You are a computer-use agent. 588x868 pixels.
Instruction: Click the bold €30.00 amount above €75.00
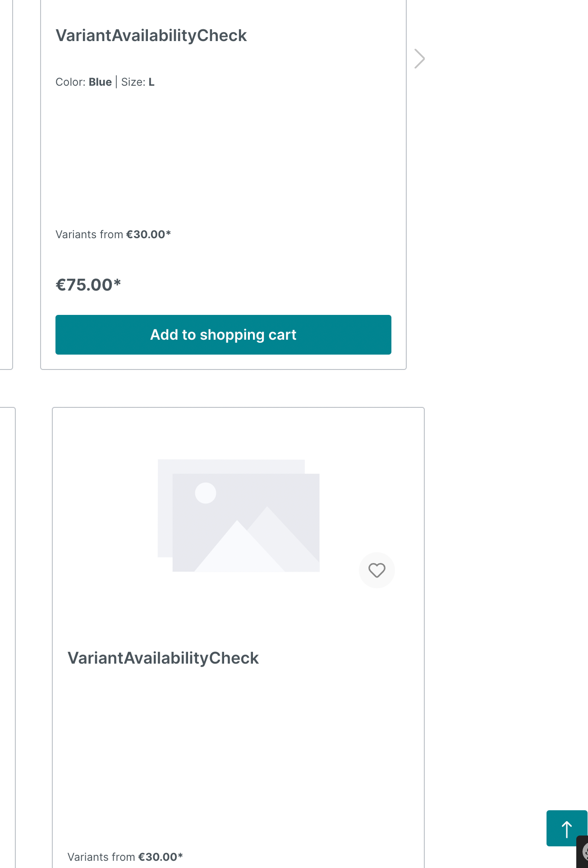[148, 235]
